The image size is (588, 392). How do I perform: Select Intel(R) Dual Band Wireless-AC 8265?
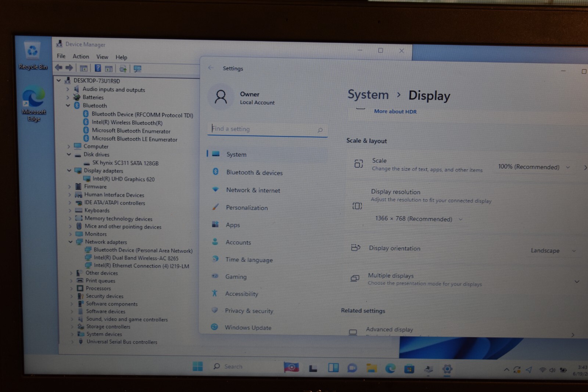pyautogui.click(x=136, y=258)
